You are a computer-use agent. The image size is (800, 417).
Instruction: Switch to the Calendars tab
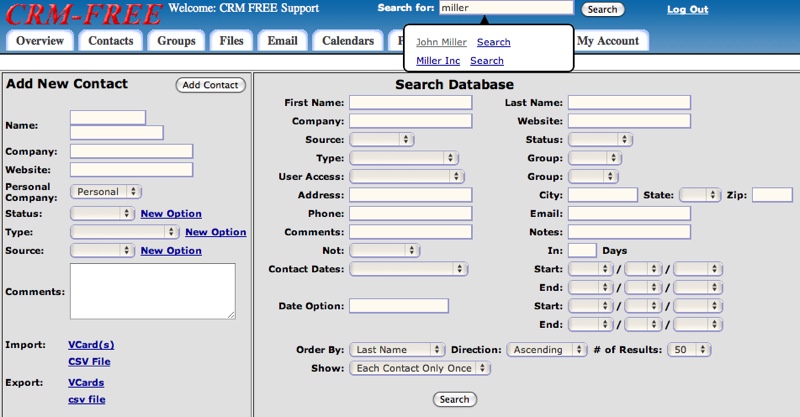point(348,41)
